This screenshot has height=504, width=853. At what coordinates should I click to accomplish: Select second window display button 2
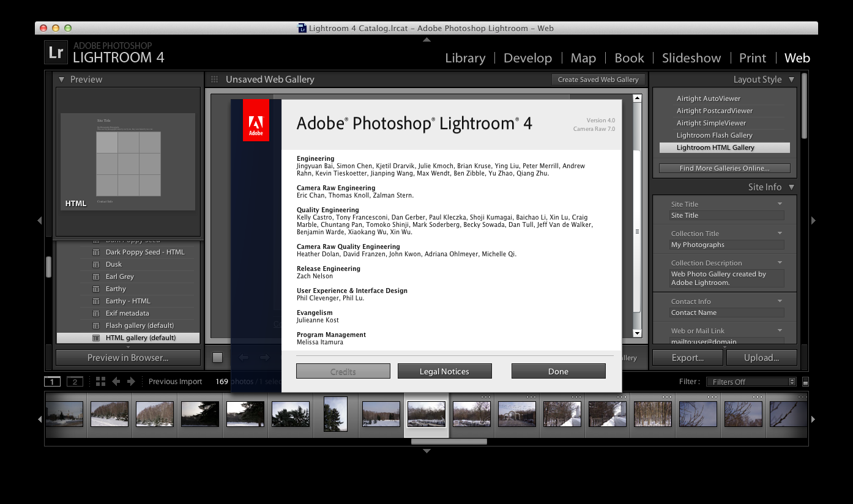point(75,382)
